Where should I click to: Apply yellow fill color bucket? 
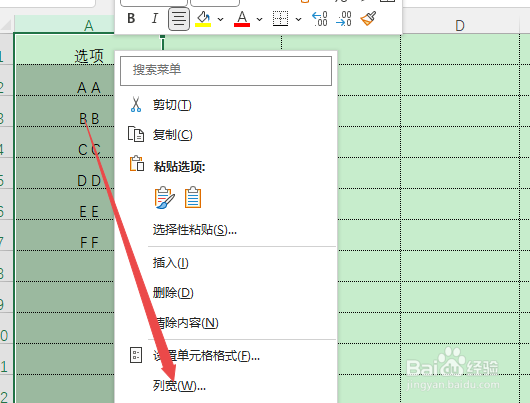(x=203, y=19)
